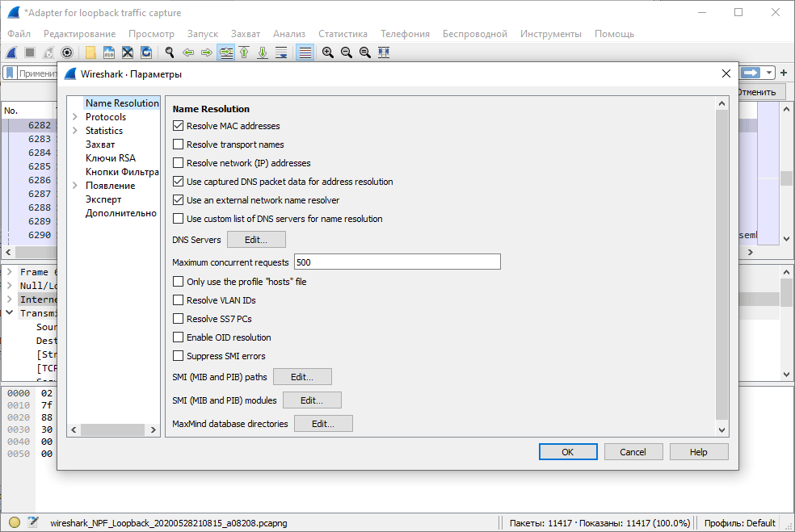Disable Use captured DNS packet data option
The height and width of the screenshot is (532, 795).
point(178,182)
